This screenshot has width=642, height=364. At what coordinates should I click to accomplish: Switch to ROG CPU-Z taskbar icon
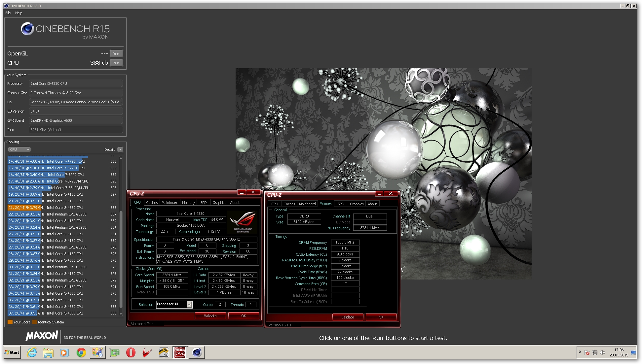pyautogui.click(x=180, y=352)
